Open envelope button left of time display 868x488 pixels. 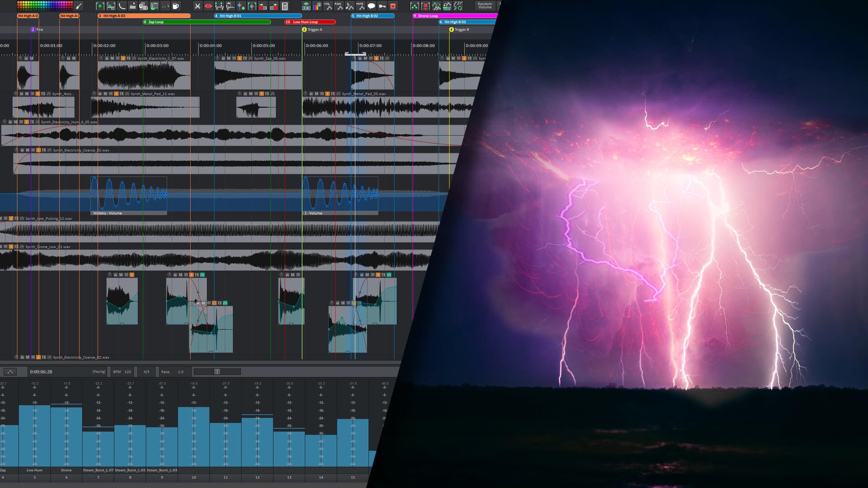[x=10, y=372]
